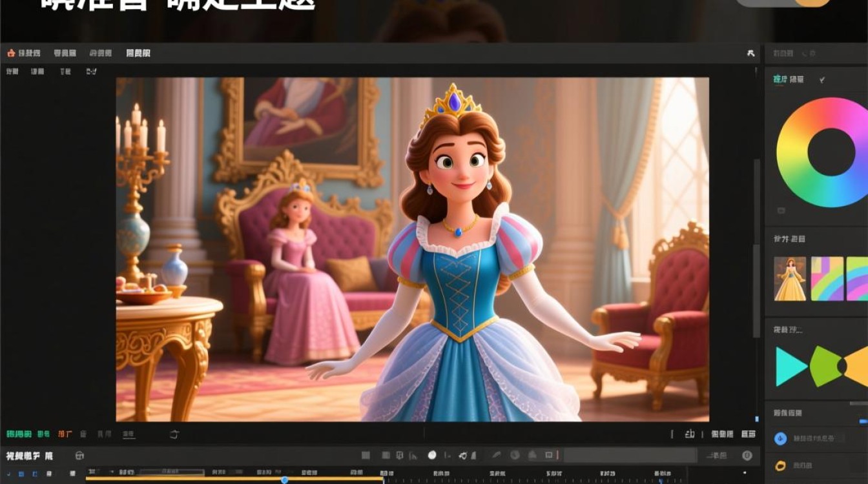Select the highlighted white tab in the top menu row
Image resolution: width=868 pixels, height=484 pixels.
(138, 53)
